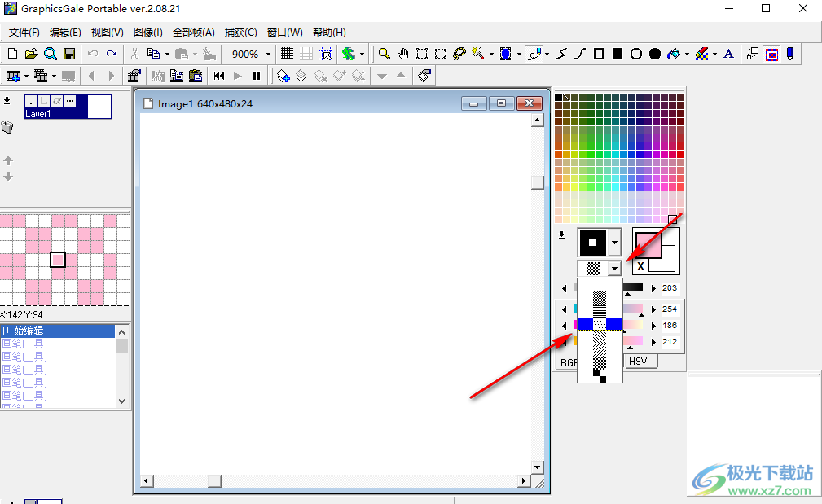Screen dimensions: 822x504
Task: Toggle the red-blue concentric squares icon
Action: (x=771, y=54)
